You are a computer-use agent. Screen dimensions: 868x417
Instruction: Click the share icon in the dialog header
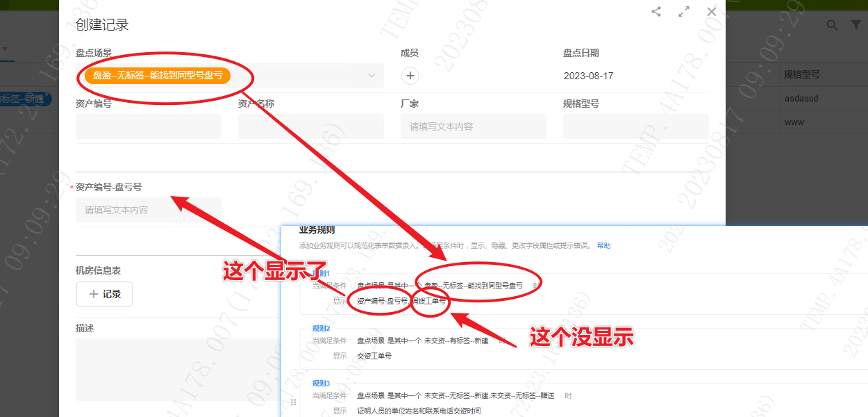coord(656,11)
